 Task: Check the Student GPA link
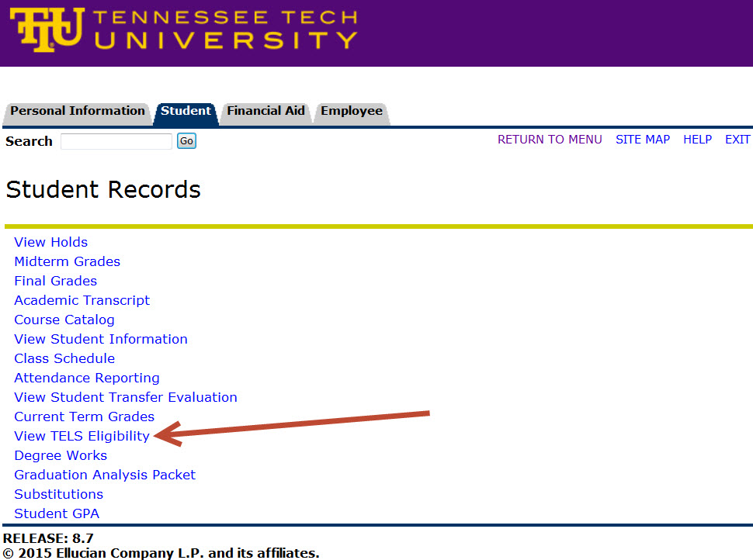pos(57,513)
